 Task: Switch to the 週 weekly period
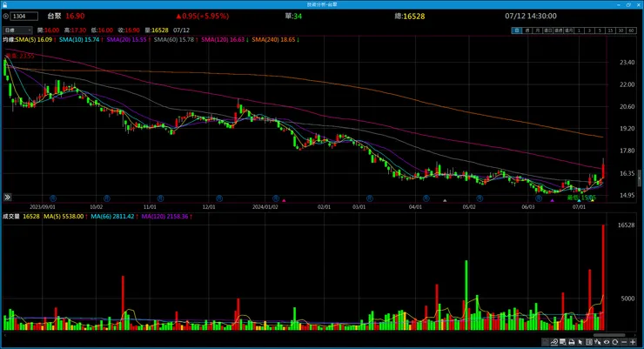click(x=527, y=30)
